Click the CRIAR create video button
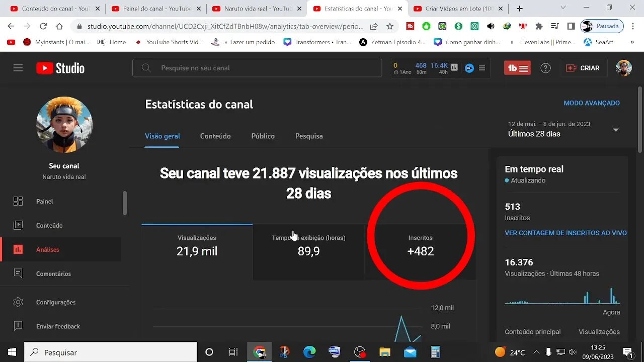 coord(584,68)
